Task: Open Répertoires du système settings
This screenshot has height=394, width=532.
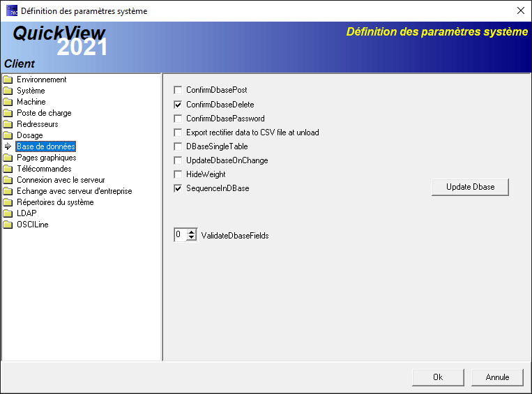Action: tap(55, 203)
